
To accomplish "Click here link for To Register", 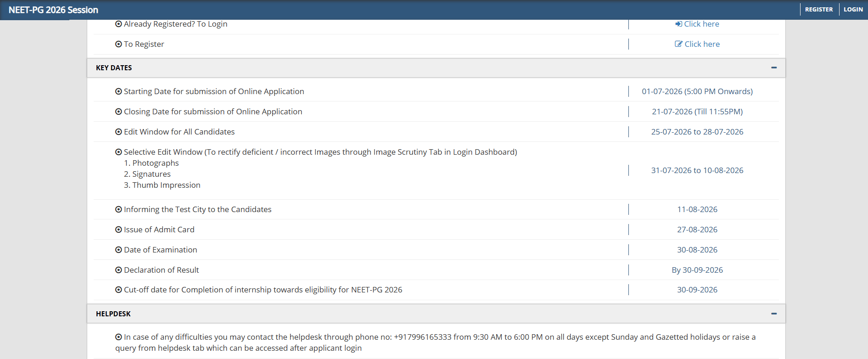I will (x=702, y=44).
